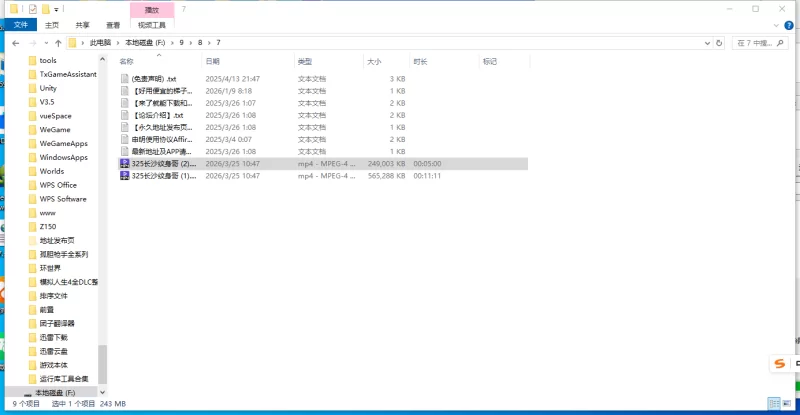Go back with the Back arrow
The image size is (800, 415).
point(16,43)
